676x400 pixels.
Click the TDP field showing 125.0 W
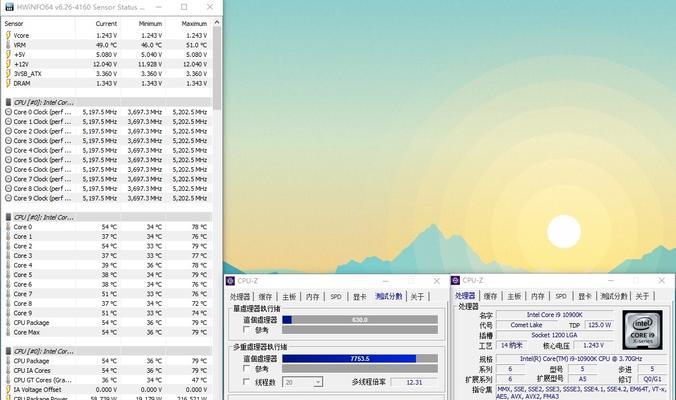pos(600,325)
